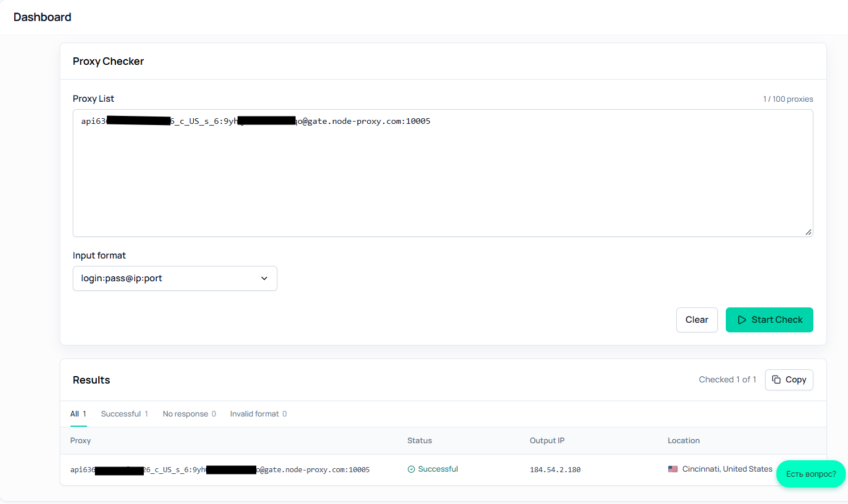Viewport: 848px width, 504px height.
Task: Clear the proxy list
Action: click(697, 320)
